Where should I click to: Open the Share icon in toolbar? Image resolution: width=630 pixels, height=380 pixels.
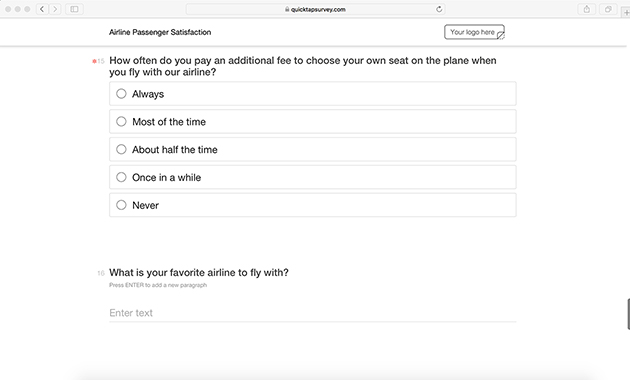[587, 9]
